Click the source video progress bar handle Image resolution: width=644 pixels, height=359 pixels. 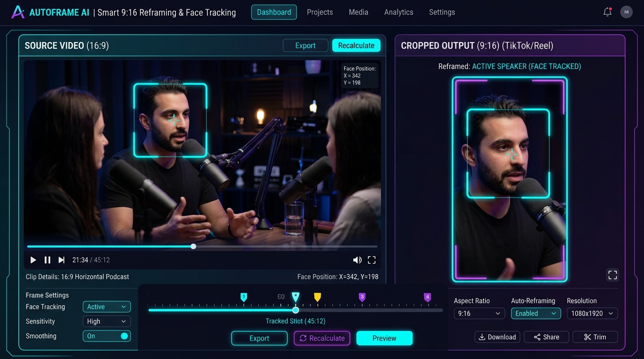pyautogui.click(x=193, y=246)
